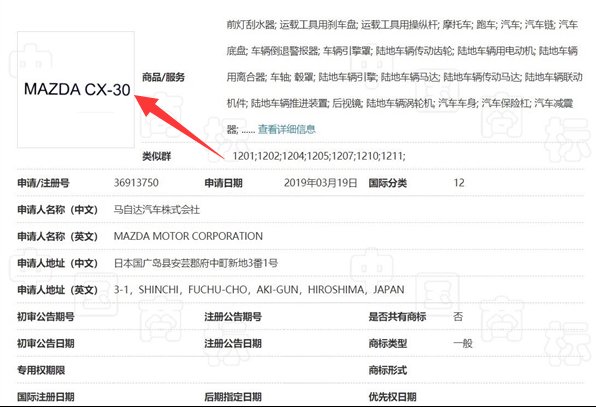Select MAZDA MOTOR CORPORATION text

(188, 236)
